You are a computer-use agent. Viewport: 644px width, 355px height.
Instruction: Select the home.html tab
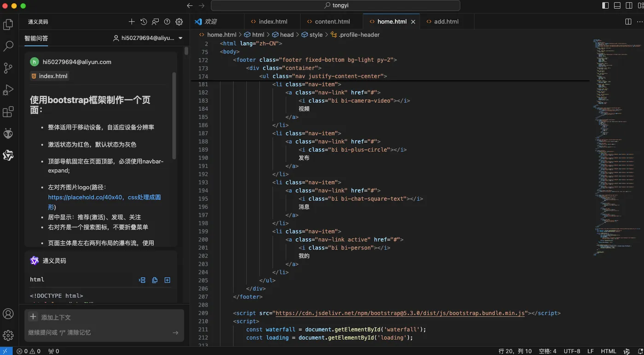pos(391,22)
